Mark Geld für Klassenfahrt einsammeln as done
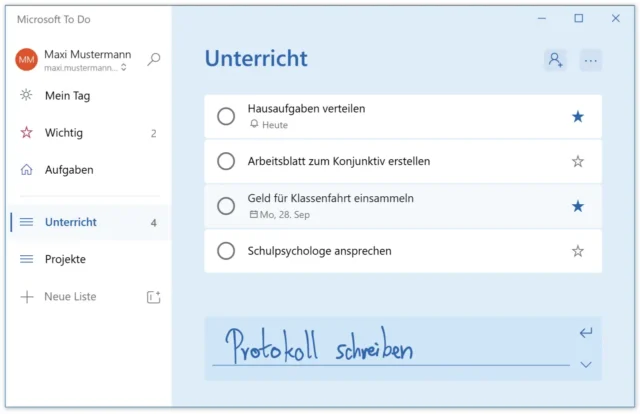 226,206
